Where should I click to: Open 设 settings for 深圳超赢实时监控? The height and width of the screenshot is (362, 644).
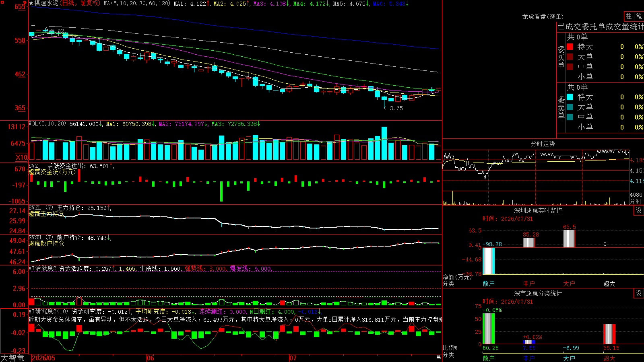pyautogui.click(x=639, y=210)
